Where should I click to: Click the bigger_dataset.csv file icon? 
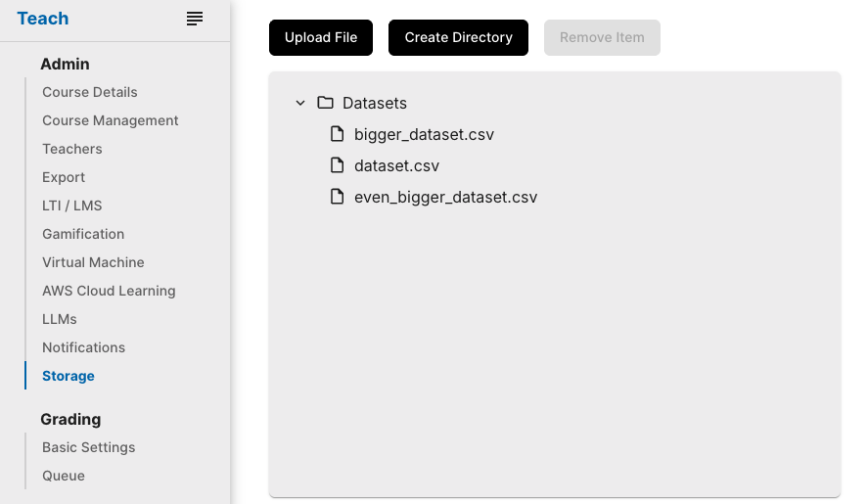(338, 134)
